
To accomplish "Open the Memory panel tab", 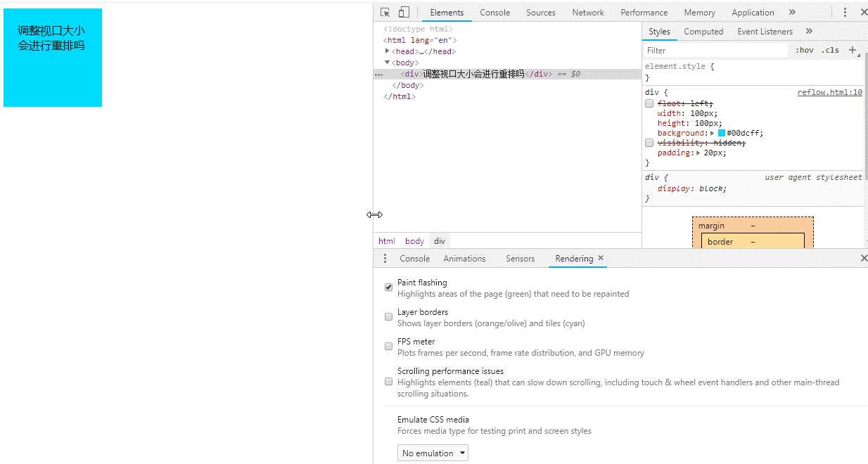I will [699, 13].
